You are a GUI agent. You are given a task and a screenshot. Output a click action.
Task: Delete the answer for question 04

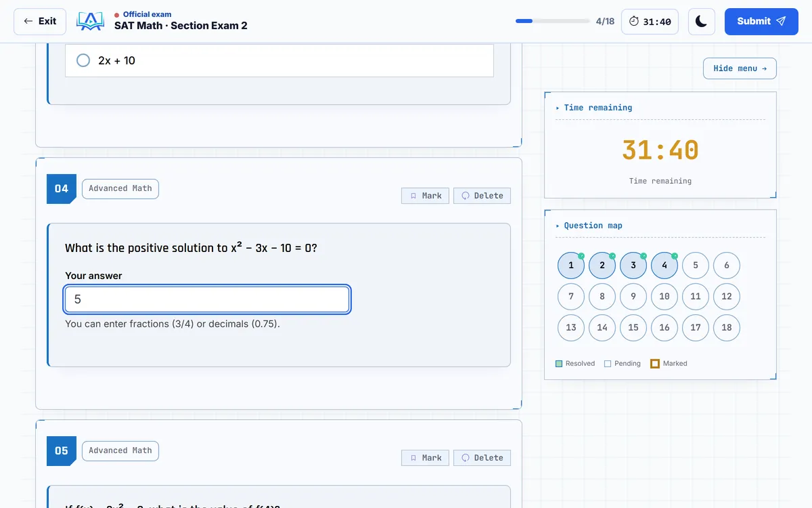coord(482,196)
